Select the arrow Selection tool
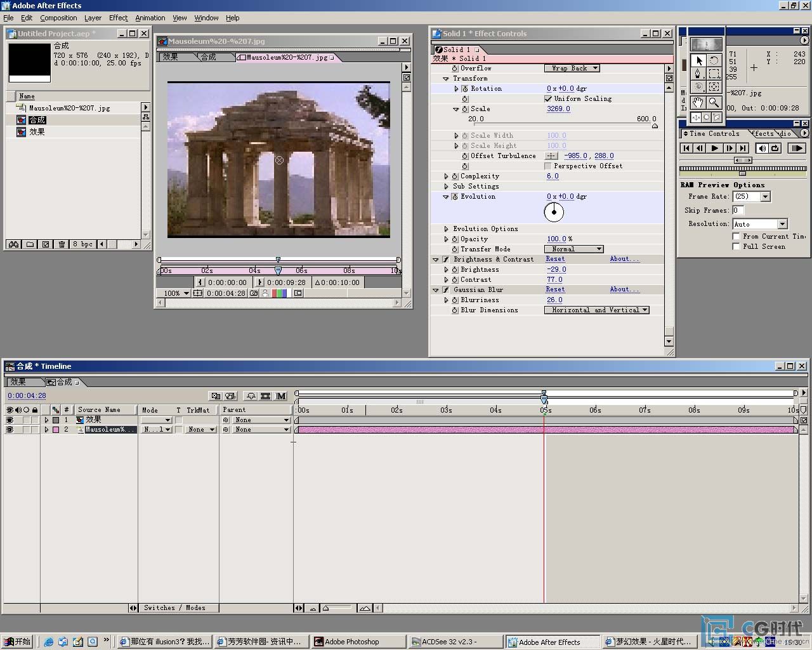Image resolution: width=812 pixels, height=650 pixels. click(x=698, y=60)
